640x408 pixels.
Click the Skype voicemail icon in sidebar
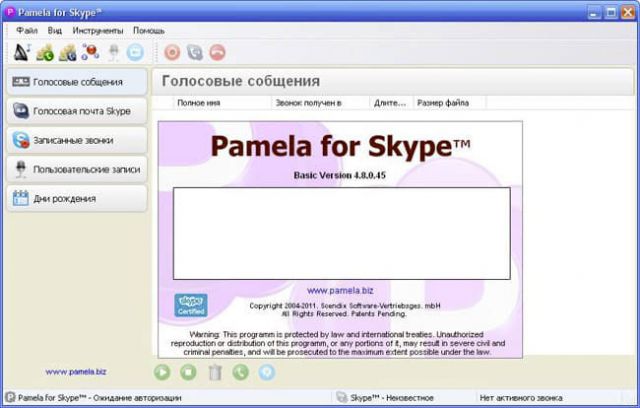[x=21, y=111]
